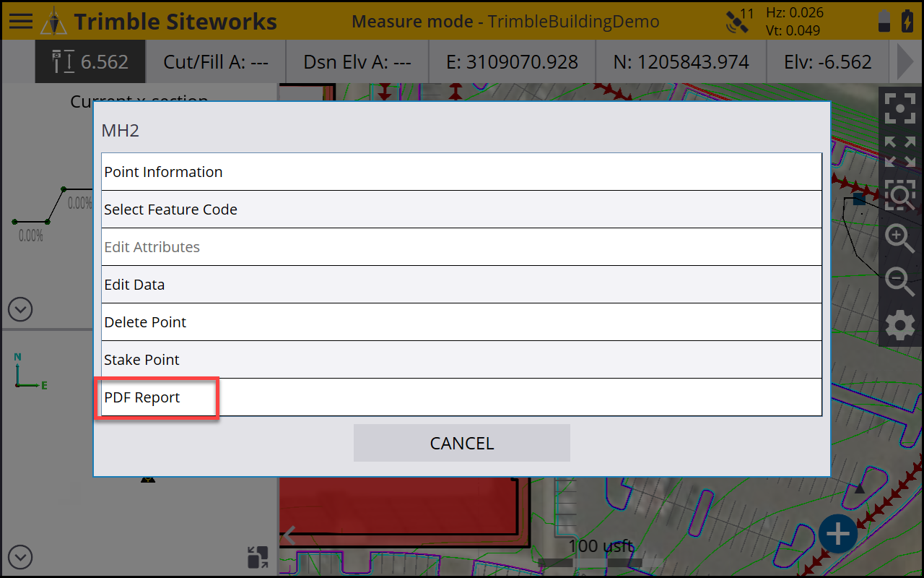The image size is (924, 578).
Task: Tap the blue plus measure button
Action: click(838, 535)
